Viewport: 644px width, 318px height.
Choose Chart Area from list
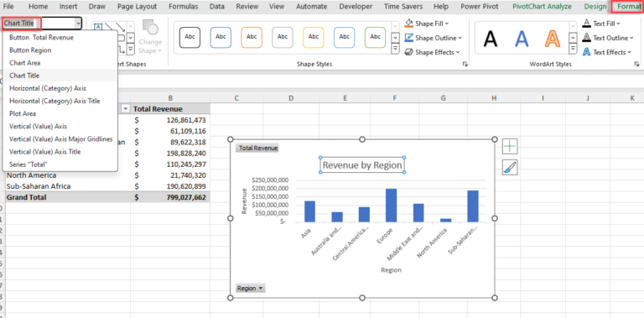[60, 63]
